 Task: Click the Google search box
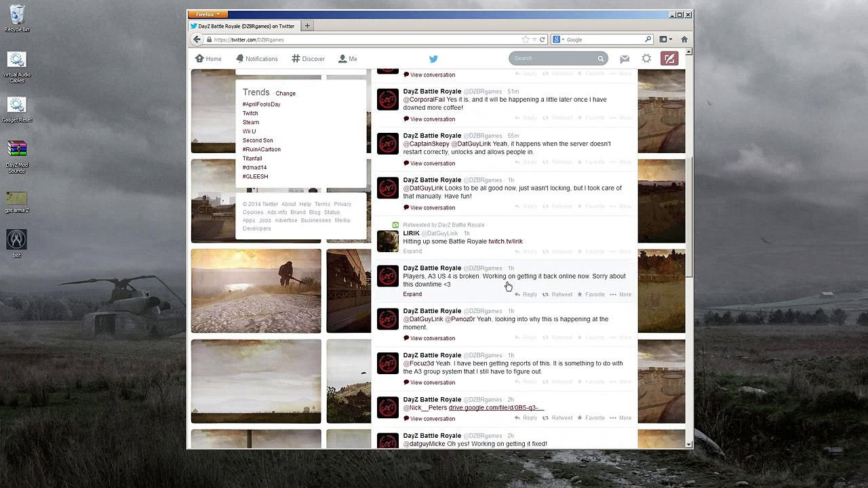pyautogui.click(x=604, y=39)
